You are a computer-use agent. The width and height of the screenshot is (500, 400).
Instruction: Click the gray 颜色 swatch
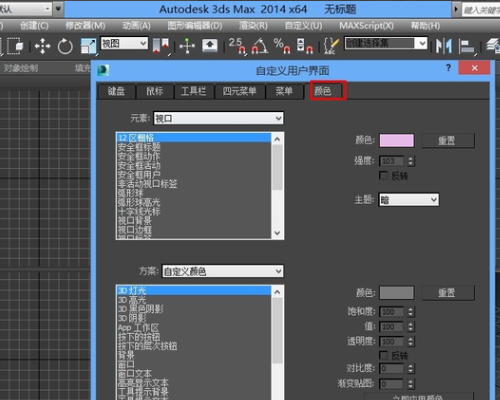coord(397,293)
